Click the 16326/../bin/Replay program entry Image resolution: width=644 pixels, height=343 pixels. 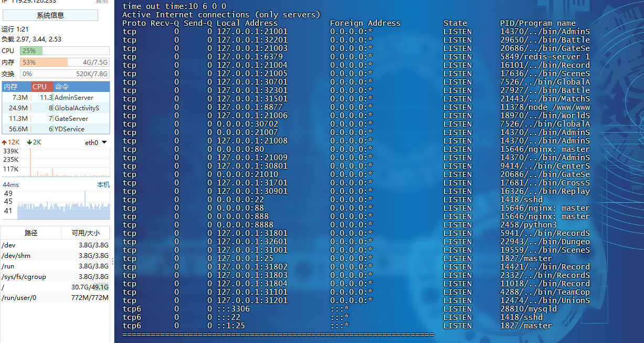pyautogui.click(x=545, y=191)
